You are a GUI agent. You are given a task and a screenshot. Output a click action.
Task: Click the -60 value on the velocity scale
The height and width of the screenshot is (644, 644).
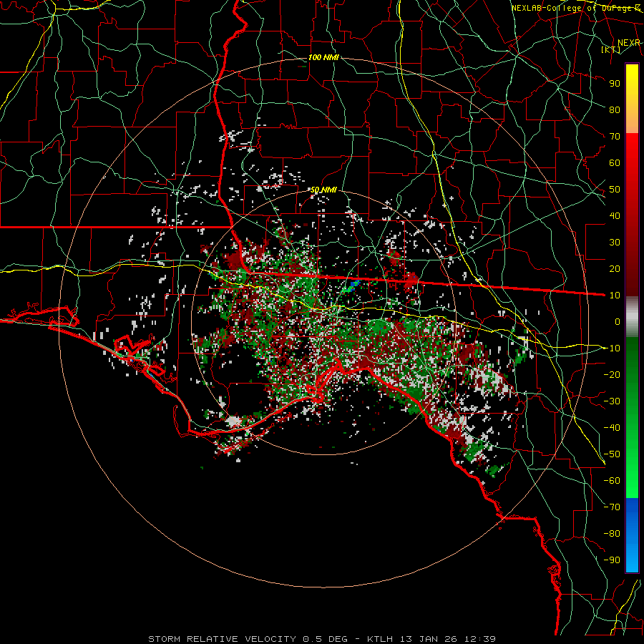[x=612, y=481]
